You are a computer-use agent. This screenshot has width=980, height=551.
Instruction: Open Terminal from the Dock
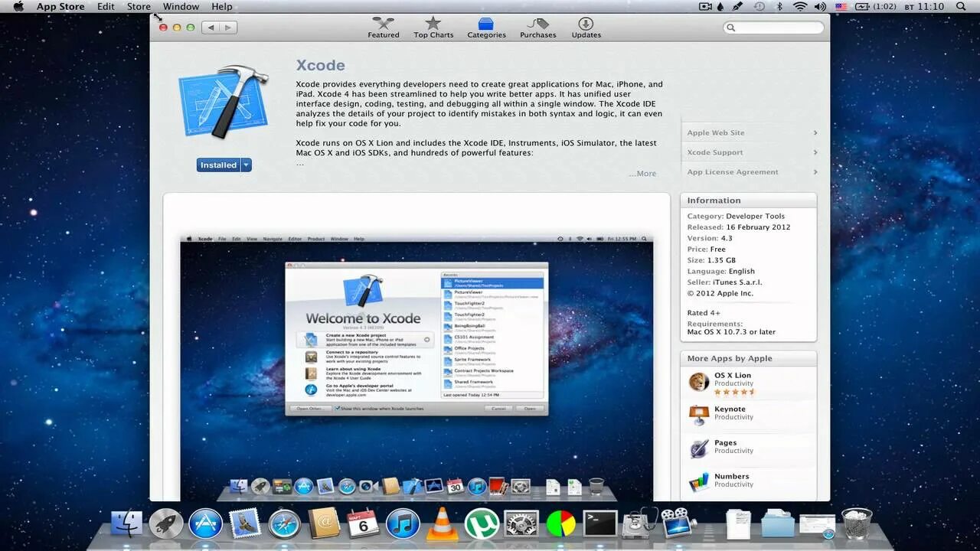pos(600,524)
